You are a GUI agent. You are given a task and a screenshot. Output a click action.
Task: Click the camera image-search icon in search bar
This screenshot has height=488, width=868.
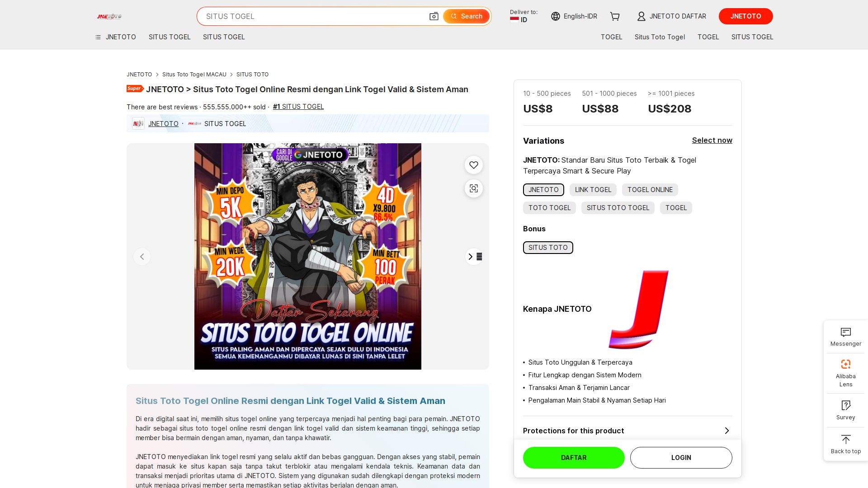click(434, 16)
